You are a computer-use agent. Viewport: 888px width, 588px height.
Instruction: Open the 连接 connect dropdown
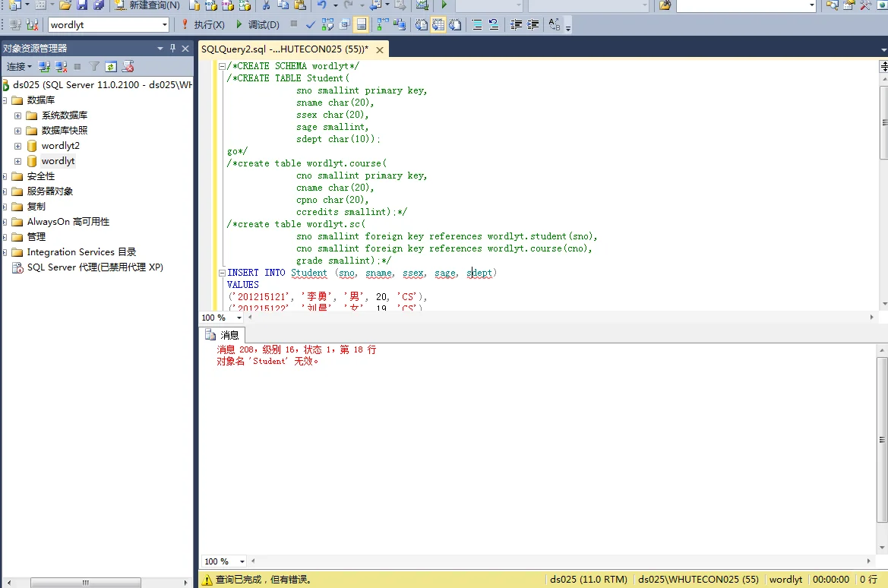[19, 67]
